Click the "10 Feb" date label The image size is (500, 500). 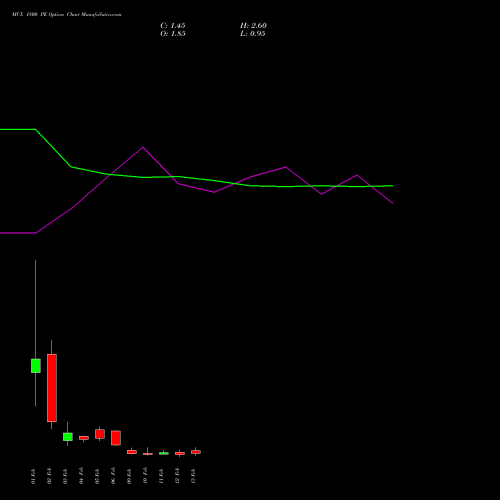[145, 476]
